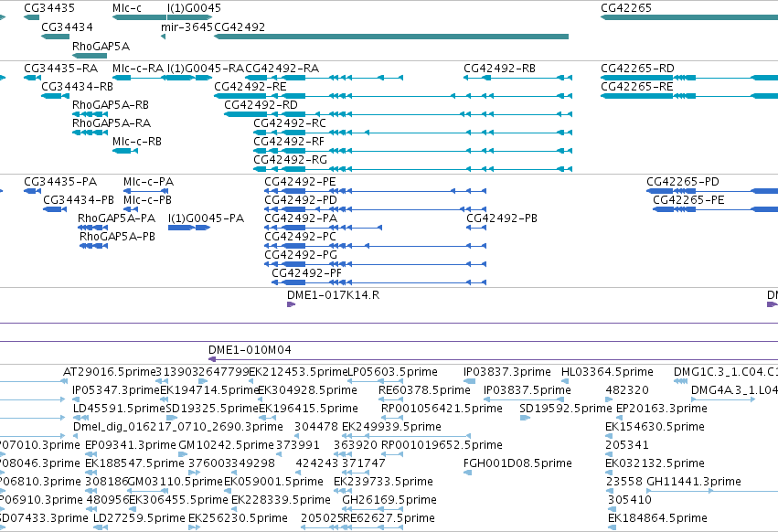Select EST Dmel_dig_016217_0710_2690.3prime

click(178, 427)
